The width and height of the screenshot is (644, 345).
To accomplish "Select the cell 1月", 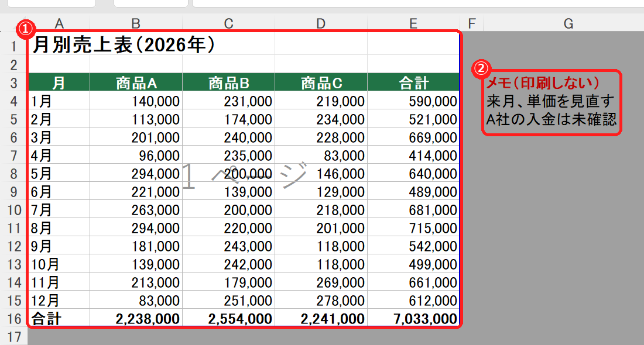I will pyautogui.click(x=59, y=101).
